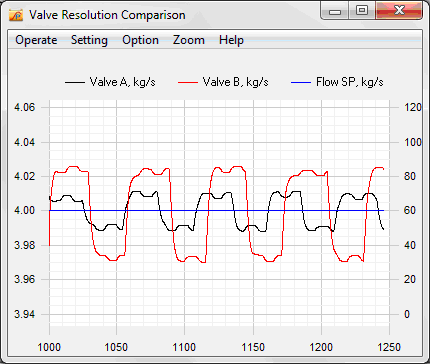Click the 1200 time axis label
The width and height of the screenshot is (430, 364).
[x=321, y=347]
